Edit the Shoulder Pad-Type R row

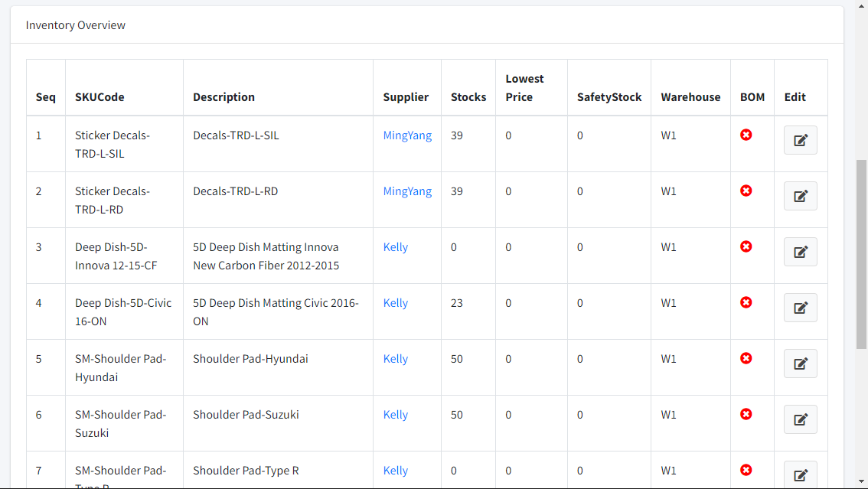coord(801,474)
